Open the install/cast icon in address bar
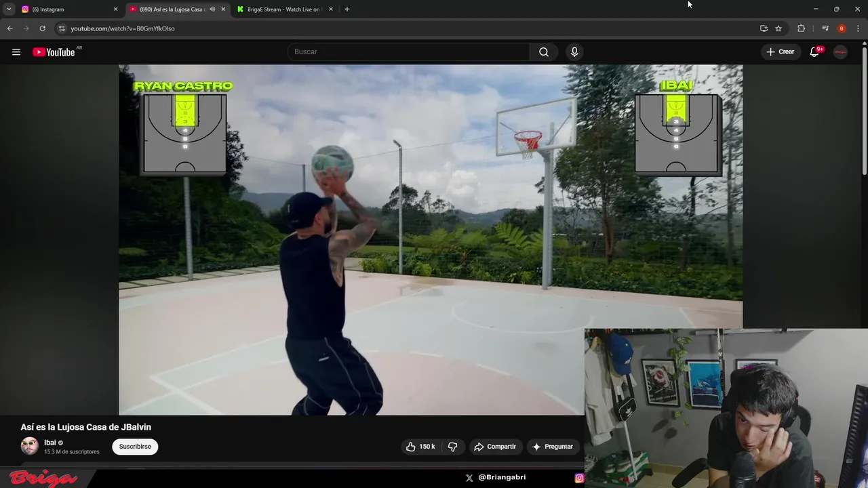Viewport: 868px width, 488px height. point(764,28)
